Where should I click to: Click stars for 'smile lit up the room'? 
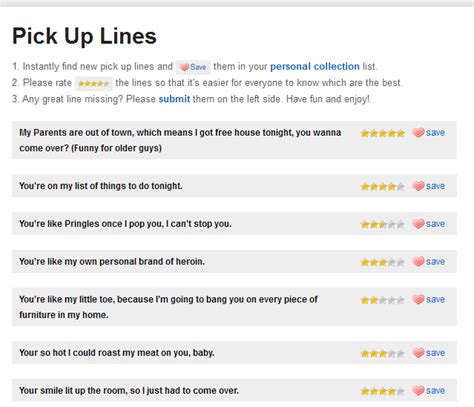(x=383, y=391)
